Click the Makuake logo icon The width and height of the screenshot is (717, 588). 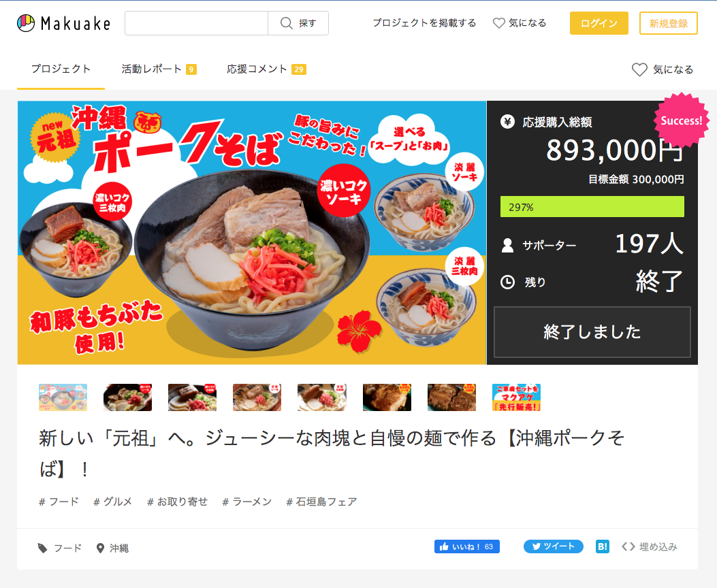26,23
